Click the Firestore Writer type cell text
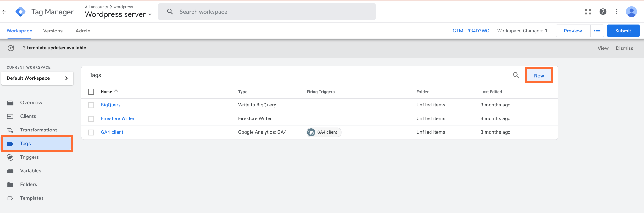The height and width of the screenshot is (213, 644). coord(255,118)
